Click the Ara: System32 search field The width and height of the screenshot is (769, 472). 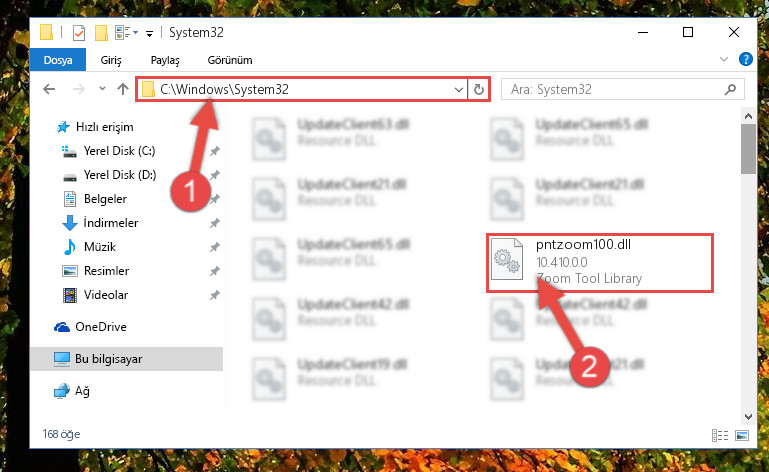point(615,89)
